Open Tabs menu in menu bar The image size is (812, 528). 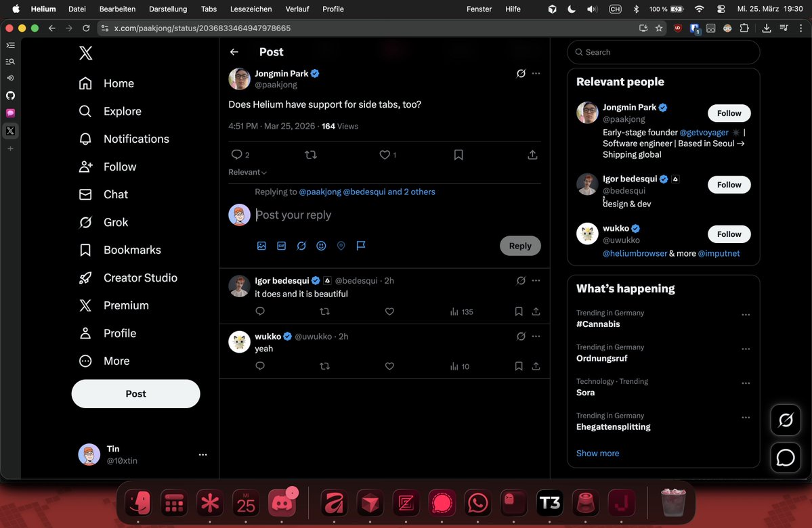pyautogui.click(x=209, y=9)
